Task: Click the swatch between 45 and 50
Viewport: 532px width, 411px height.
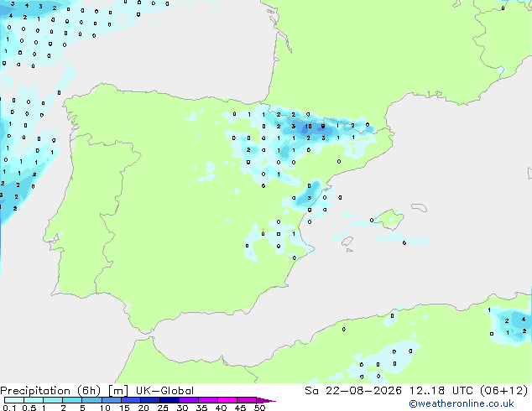Action: click(x=247, y=400)
